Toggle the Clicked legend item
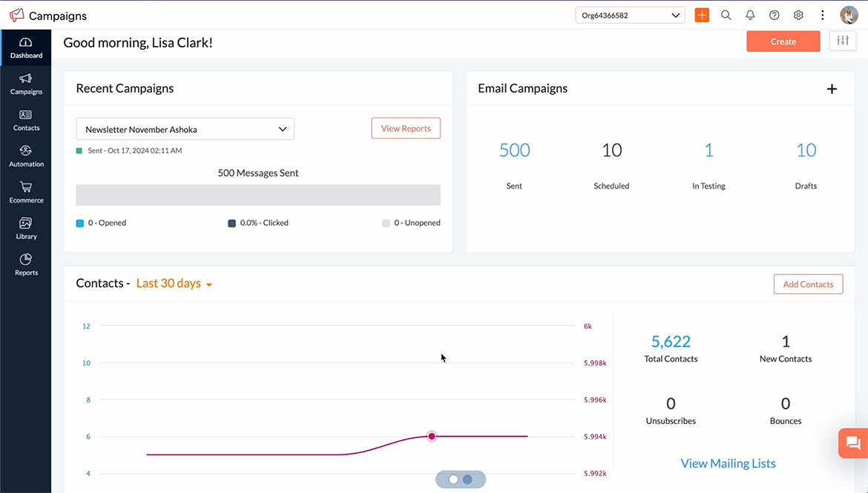Image resolution: width=868 pixels, height=493 pixels. [x=258, y=223]
